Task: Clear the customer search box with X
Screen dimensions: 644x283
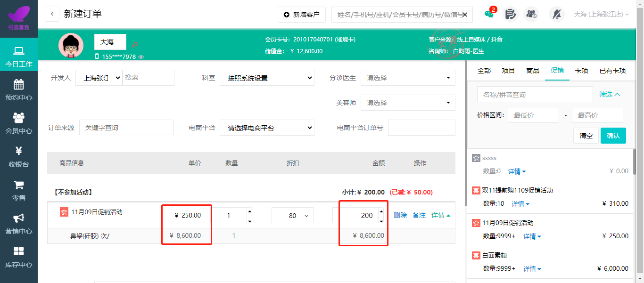Action: 465,15
